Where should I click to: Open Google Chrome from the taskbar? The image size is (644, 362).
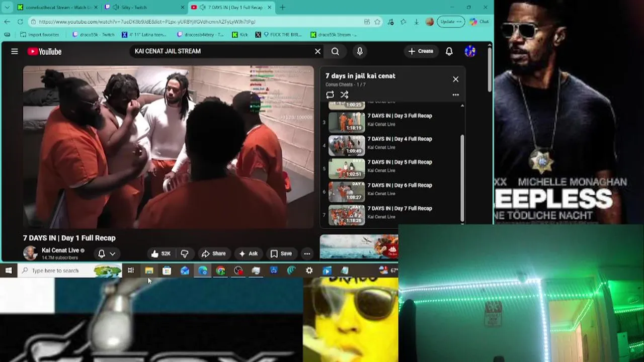(x=220, y=270)
